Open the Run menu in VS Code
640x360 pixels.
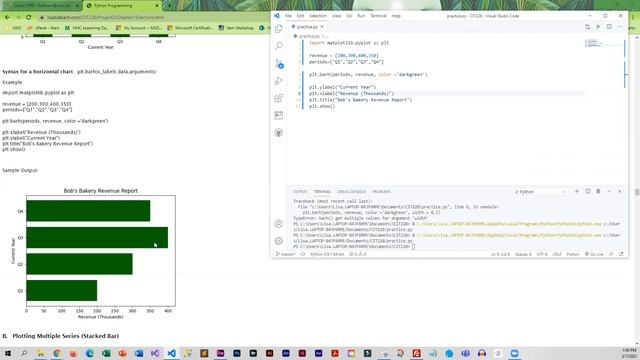(361, 16)
